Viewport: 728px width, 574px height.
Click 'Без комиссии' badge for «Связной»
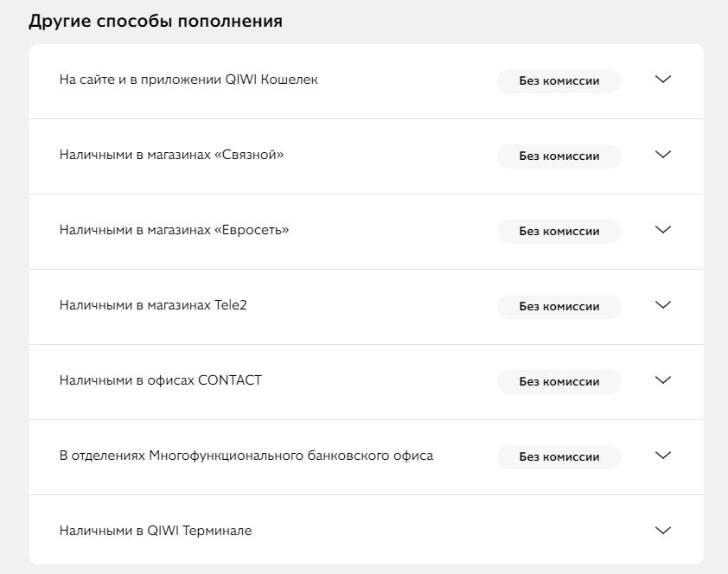tap(559, 156)
